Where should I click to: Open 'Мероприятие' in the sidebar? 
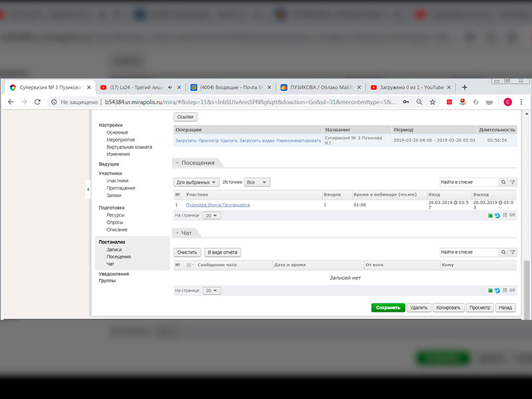[x=121, y=140]
